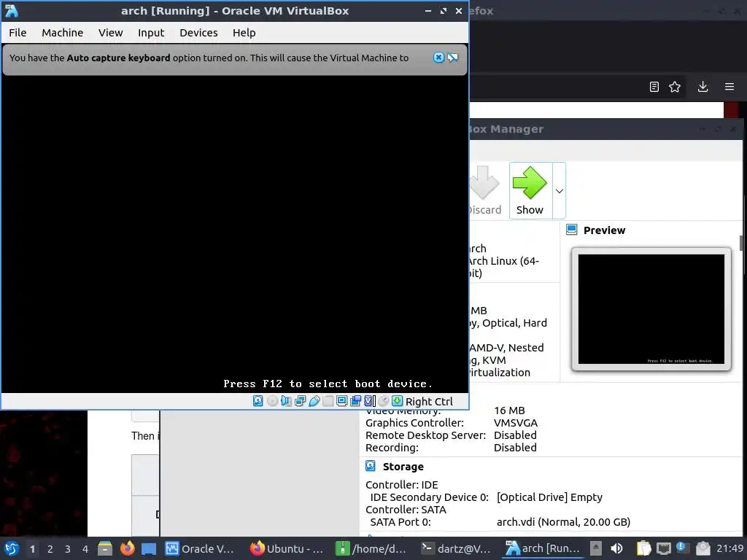747x560 pixels.
Task: Click the removable media eject tray icon
Action: [596, 548]
